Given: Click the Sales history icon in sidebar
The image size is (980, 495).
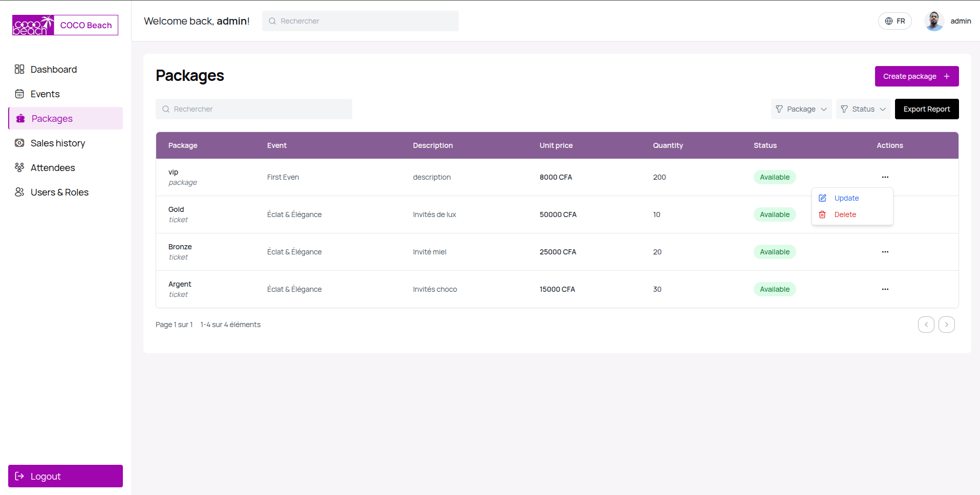Looking at the screenshot, I should pyautogui.click(x=19, y=143).
